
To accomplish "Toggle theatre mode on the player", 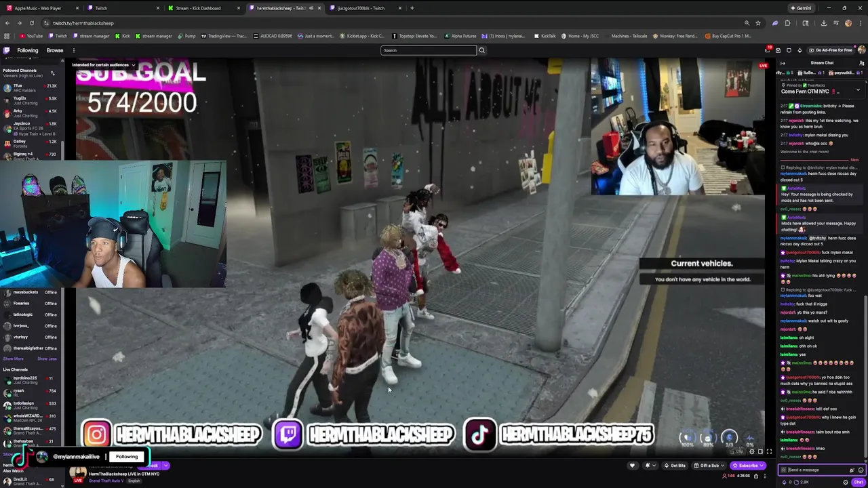I will click(x=760, y=451).
